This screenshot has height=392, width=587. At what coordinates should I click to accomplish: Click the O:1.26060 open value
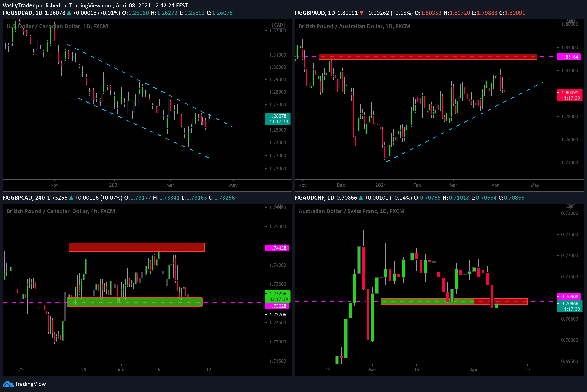point(135,13)
